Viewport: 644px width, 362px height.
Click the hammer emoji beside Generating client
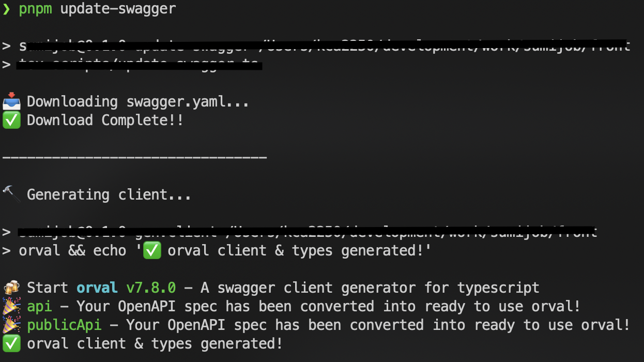pyautogui.click(x=11, y=194)
